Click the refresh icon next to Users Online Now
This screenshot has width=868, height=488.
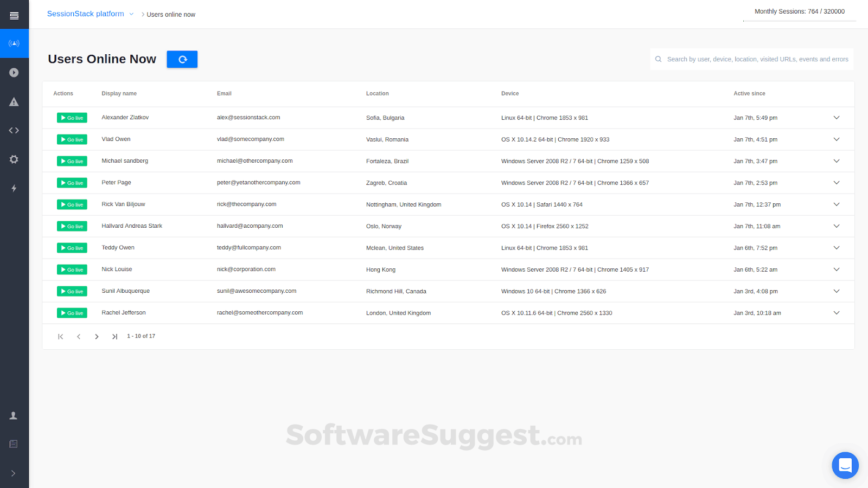pos(182,59)
